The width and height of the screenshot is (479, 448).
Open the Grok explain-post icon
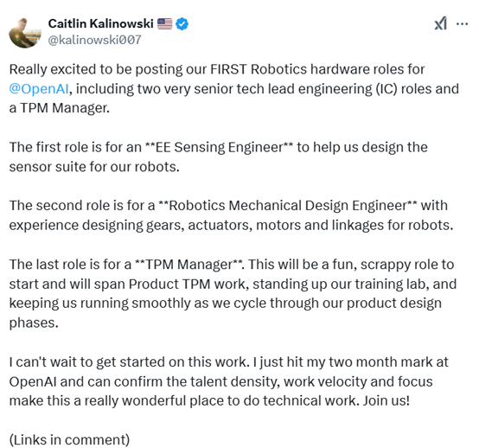[x=440, y=23]
